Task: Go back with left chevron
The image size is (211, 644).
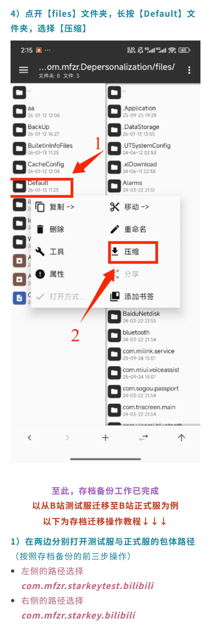Action: (x=29, y=437)
